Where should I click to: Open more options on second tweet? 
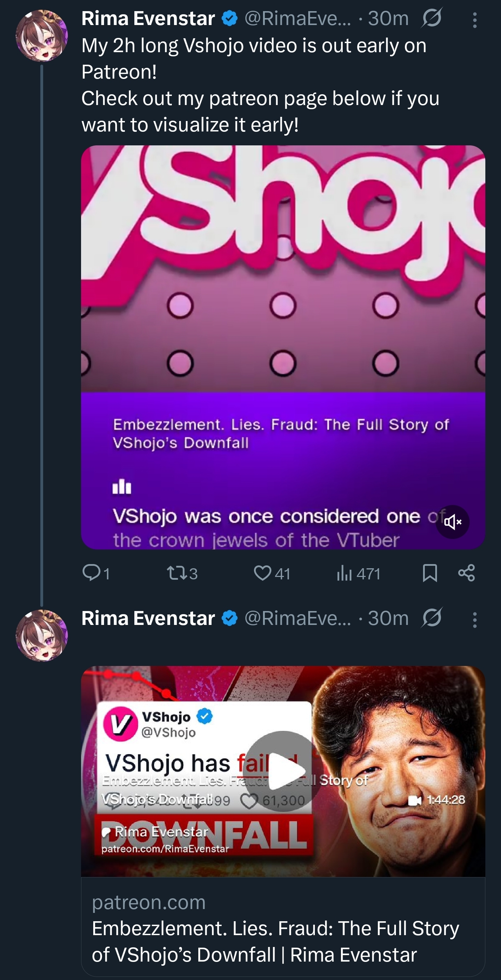click(x=474, y=620)
